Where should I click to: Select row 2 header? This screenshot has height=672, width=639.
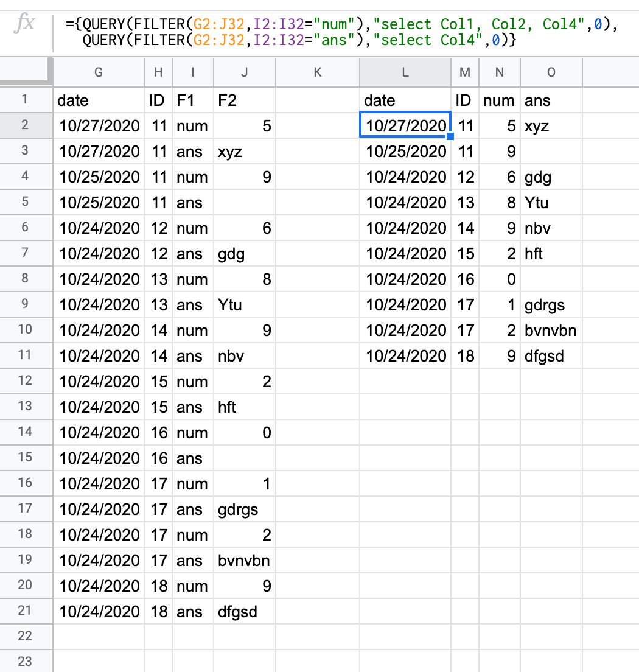pos(26,125)
